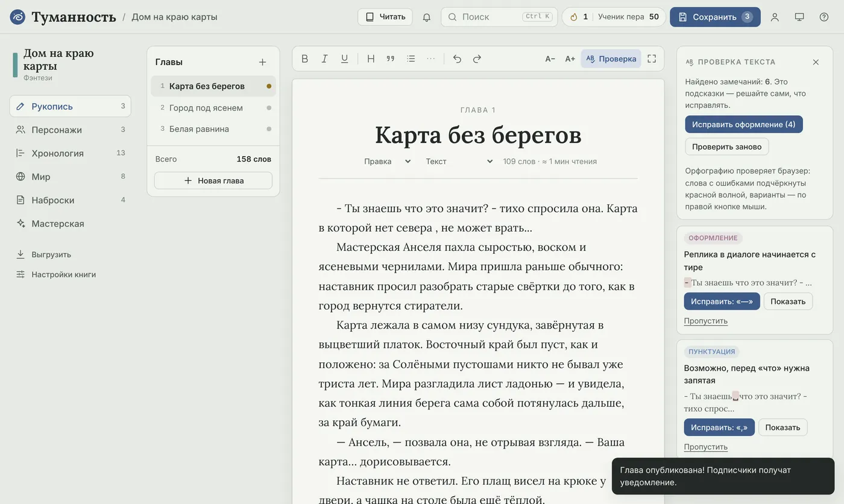Open the Наброски section

click(x=71, y=200)
